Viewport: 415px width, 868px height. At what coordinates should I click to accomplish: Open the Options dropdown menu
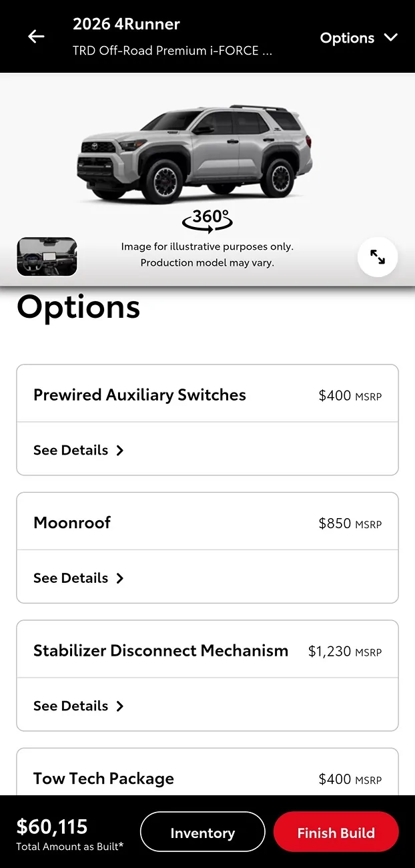click(358, 38)
